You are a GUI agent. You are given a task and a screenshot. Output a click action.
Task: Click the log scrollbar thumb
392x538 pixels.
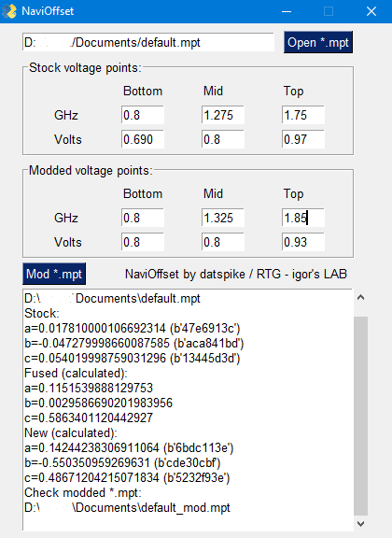pos(360,416)
